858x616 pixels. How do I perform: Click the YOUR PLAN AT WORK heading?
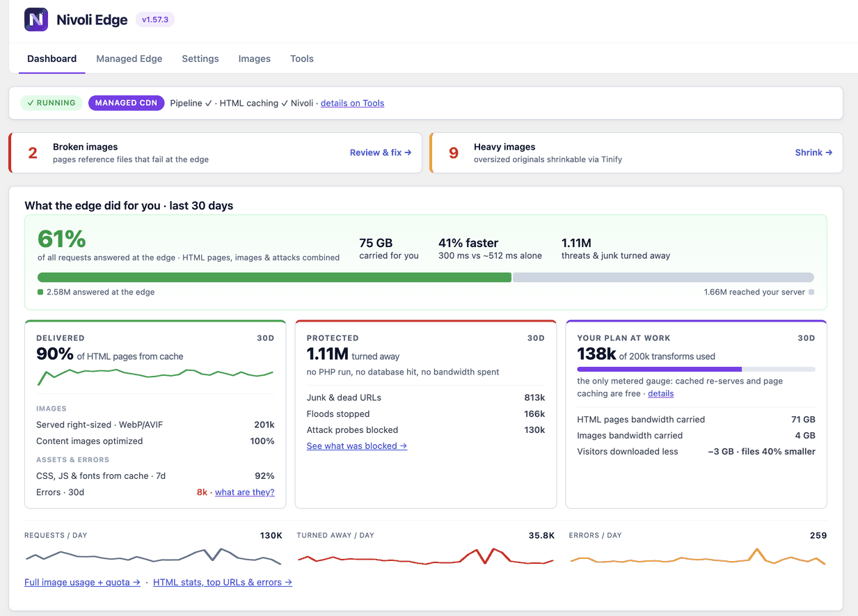pos(624,338)
